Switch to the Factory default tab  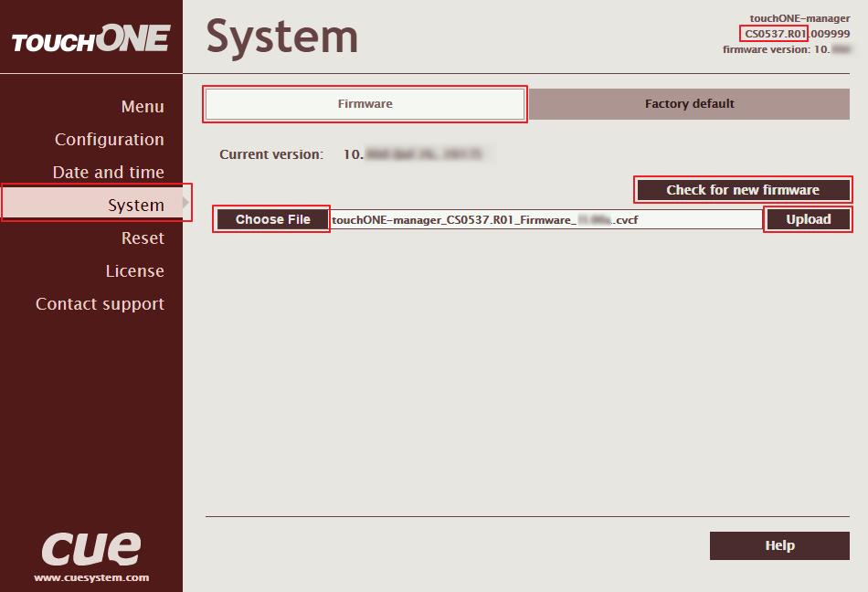pos(689,104)
